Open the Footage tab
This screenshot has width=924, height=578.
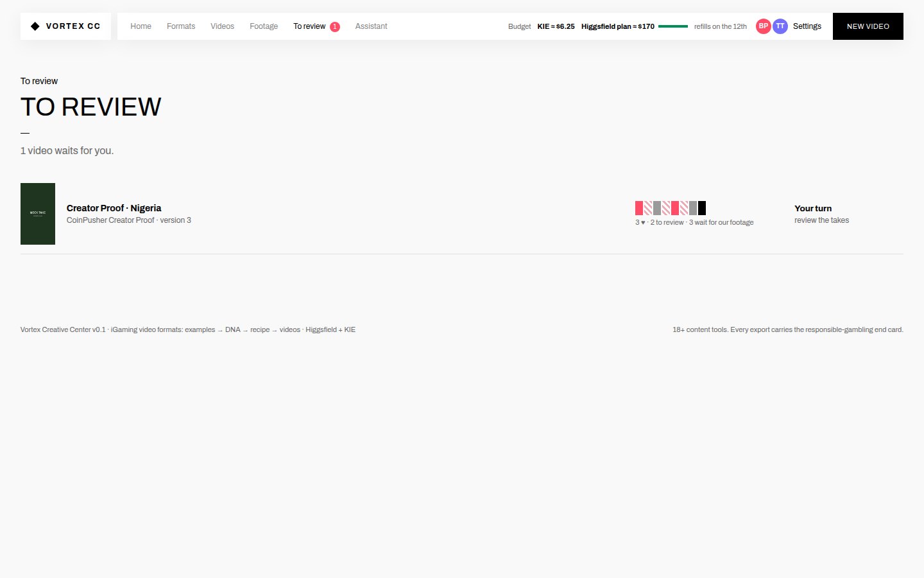[264, 26]
